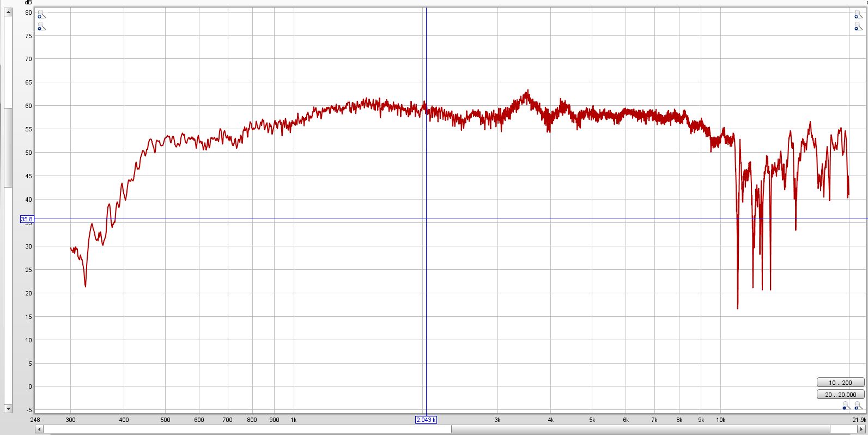This screenshot has width=868, height=435.
Task: Click the 1k frequency axis label
Action: (x=294, y=420)
